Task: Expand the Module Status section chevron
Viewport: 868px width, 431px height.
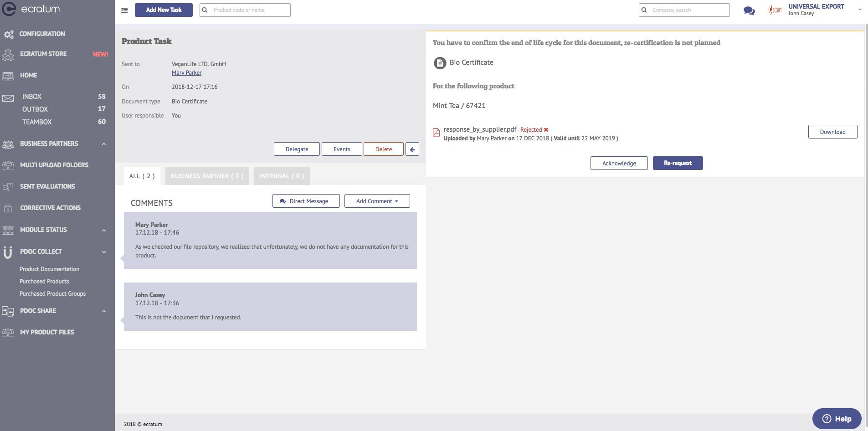Action: point(104,230)
